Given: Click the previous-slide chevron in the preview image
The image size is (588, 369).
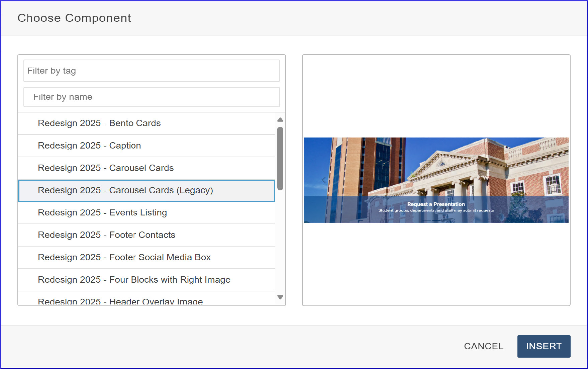Looking at the screenshot, I should pyautogui.click(x=324, y=180).
